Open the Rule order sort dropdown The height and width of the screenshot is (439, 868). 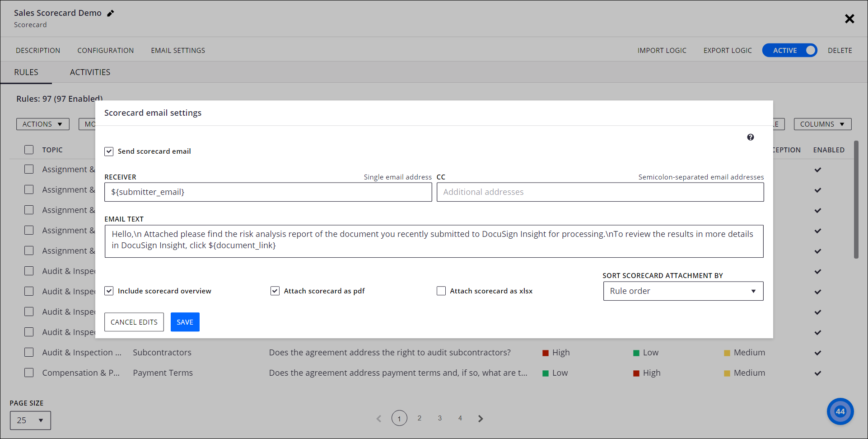(683, 291)
